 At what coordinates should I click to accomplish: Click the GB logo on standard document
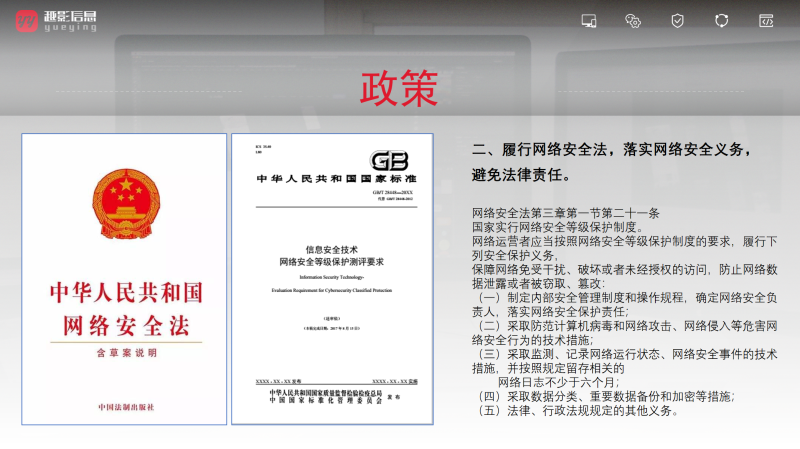coord(389,161)
